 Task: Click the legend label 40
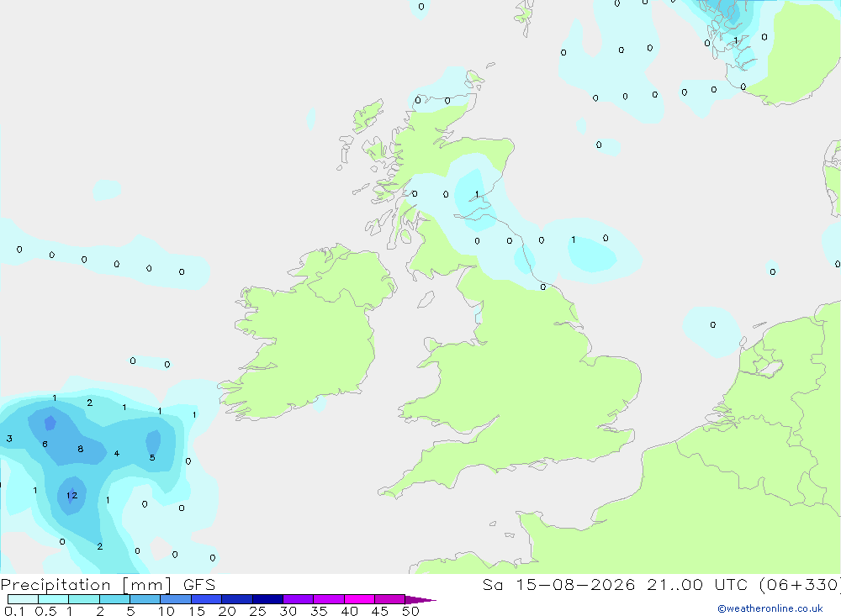click(x=349, y=611)
